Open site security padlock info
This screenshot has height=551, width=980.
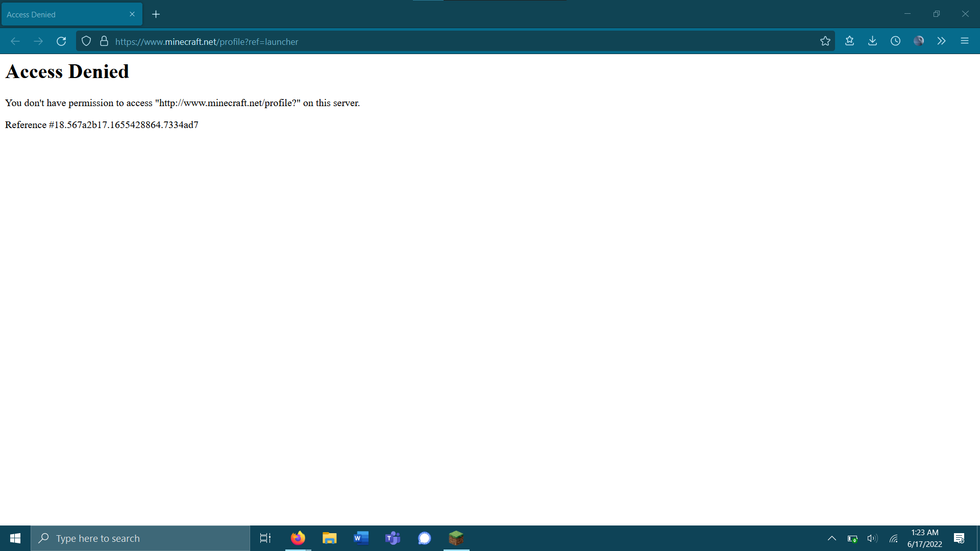click(x=104, y=41)
